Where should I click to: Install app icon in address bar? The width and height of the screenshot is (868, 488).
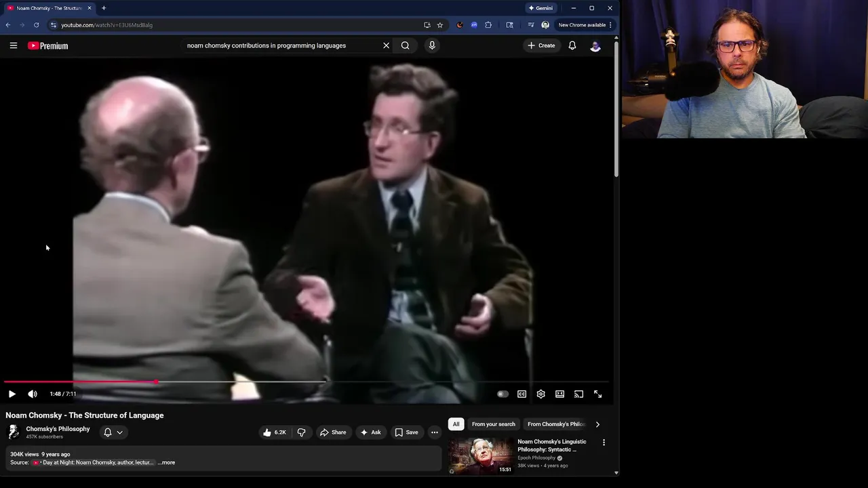click(427, 25)
